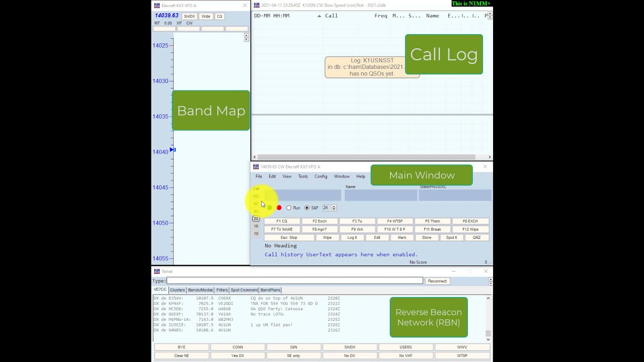The width and height of the screenshot is (644, 362).
Task: Click the F2 Exch button
Action: pos(319,221)
